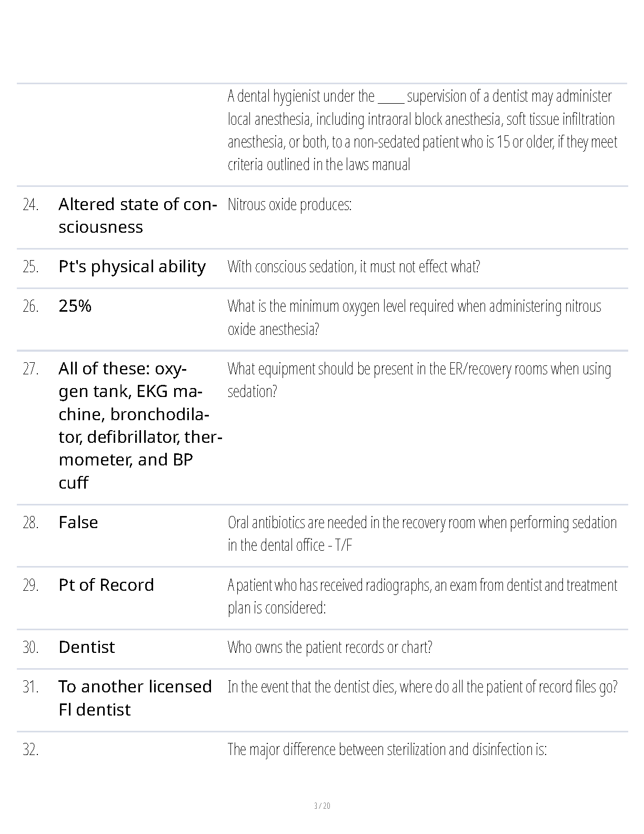Select the oxygen tank, EKG machine equipment answer
Viewport: 644px width, 834px height.
pos(140,425)
